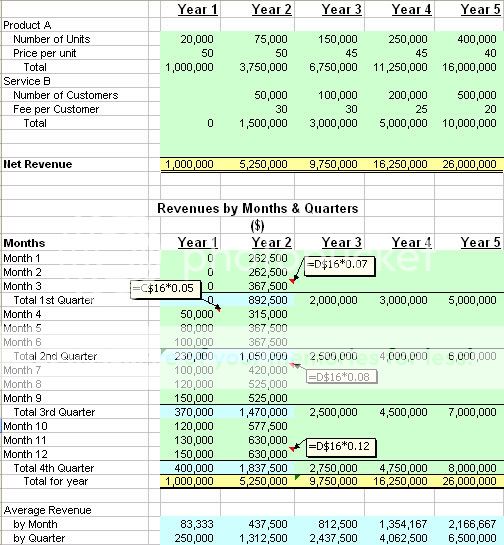Image resolution: width=504 pixels, height=545 pixels.
Task: Click the Year 1 Number of Units value 20,000
Action: (x=197, y=39)
